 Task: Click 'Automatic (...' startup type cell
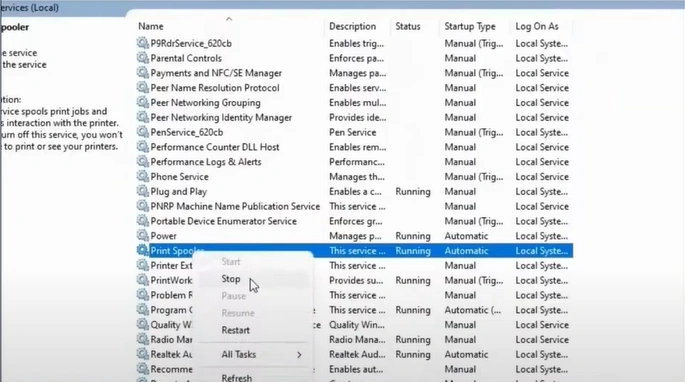click(473, 310)
